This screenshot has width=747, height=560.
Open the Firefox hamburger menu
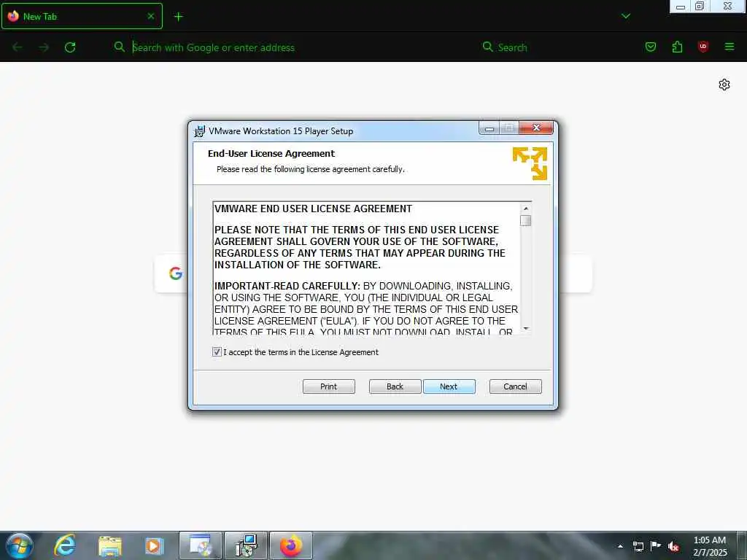[x=729, y=47]
